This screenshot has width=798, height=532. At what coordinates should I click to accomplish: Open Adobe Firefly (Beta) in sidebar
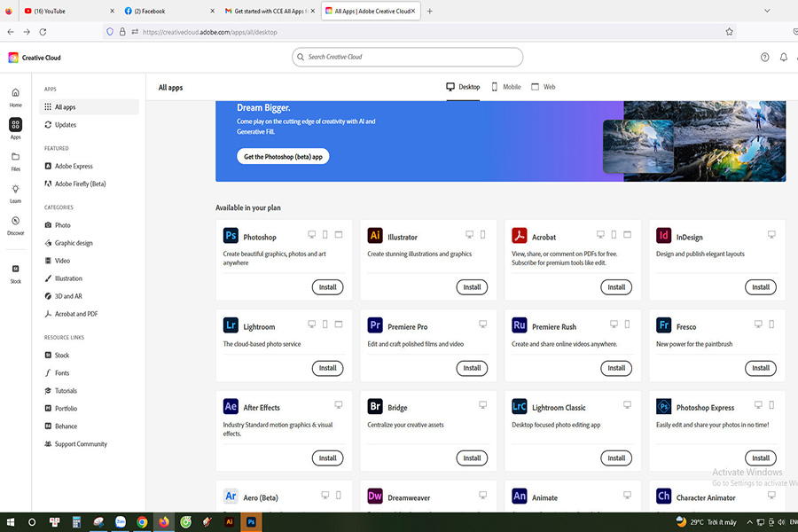coord(80,184)
